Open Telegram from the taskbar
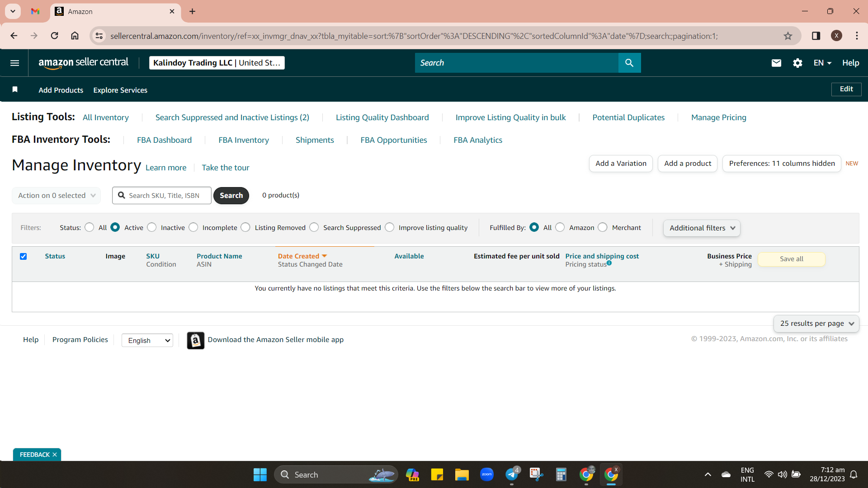 point(512,474)
